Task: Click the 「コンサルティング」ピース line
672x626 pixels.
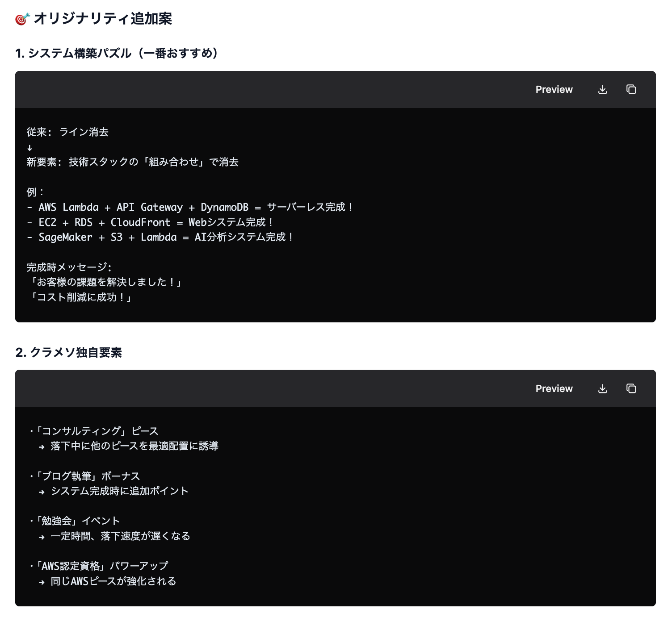Action: pyautogui.click(x=94, y=431)
